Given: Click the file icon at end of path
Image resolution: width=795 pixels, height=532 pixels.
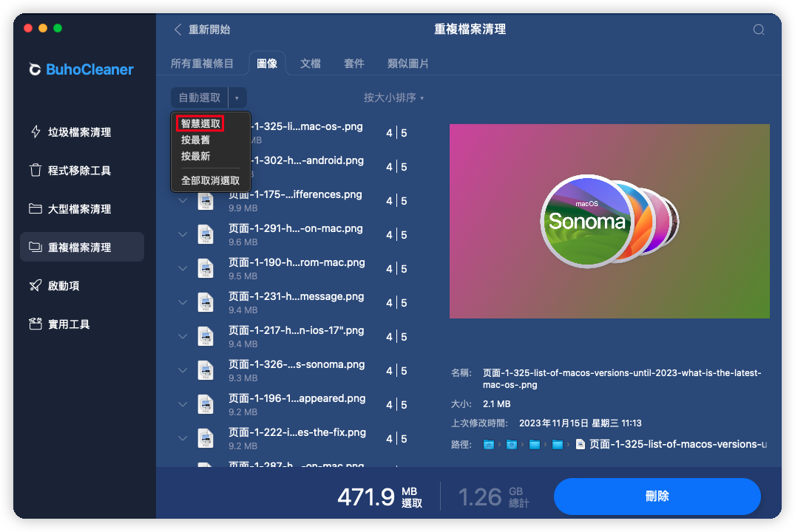Looking at the screenshot, I should (x=581, y=444).
